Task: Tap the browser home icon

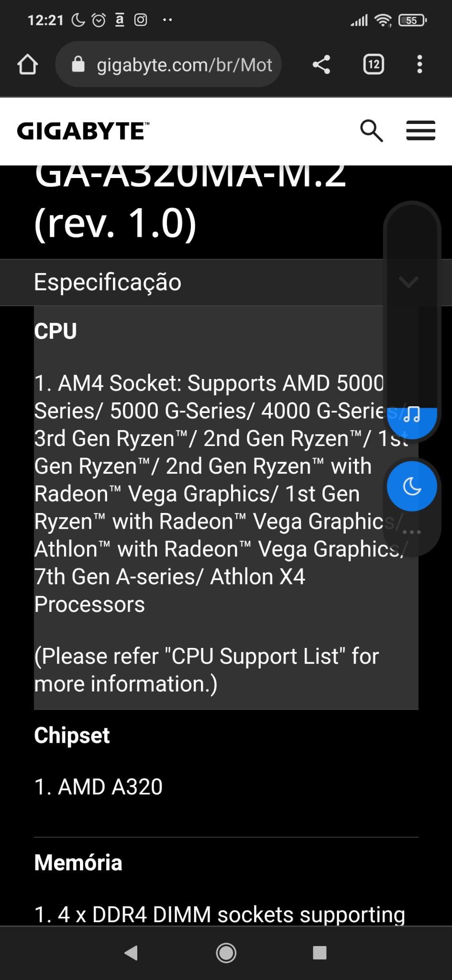Action: [x=27, y=64]
